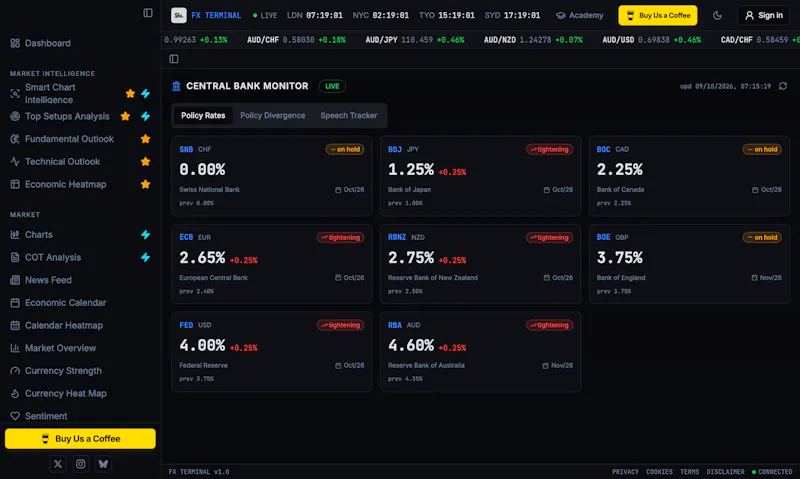Click Technical Outlook pulse icon
The width and height of the screenshot is (800, 479).
pos(15,162)
